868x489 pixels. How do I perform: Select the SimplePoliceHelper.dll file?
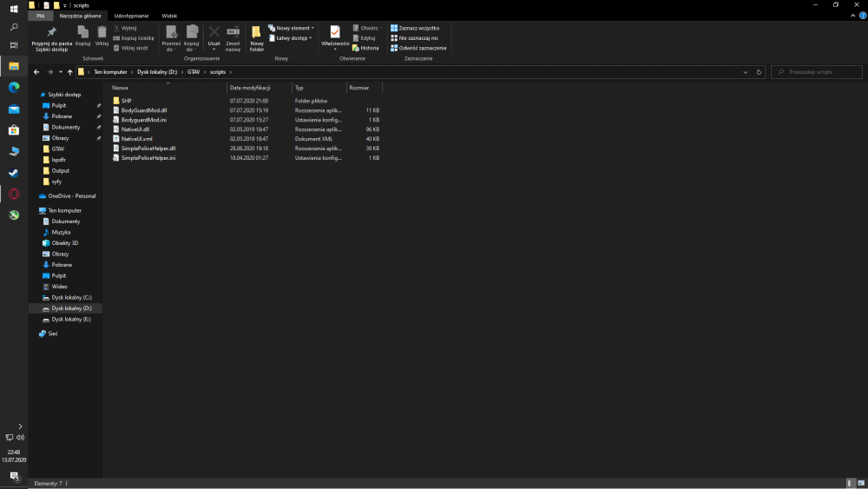point(148,149)
